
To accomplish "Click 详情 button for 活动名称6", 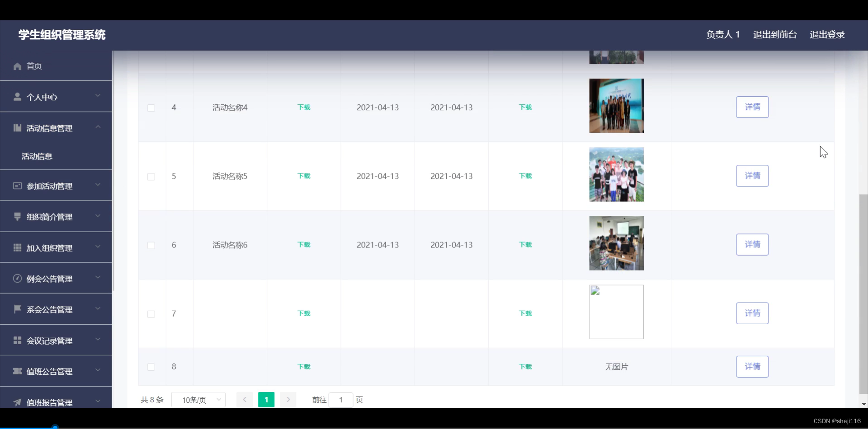I will click(752, 244).
